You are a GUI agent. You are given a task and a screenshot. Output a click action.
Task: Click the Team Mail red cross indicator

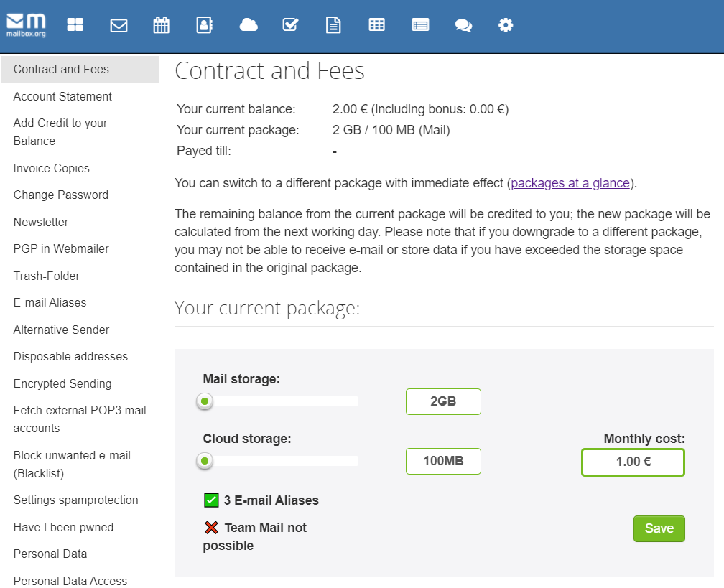point(211,528)
